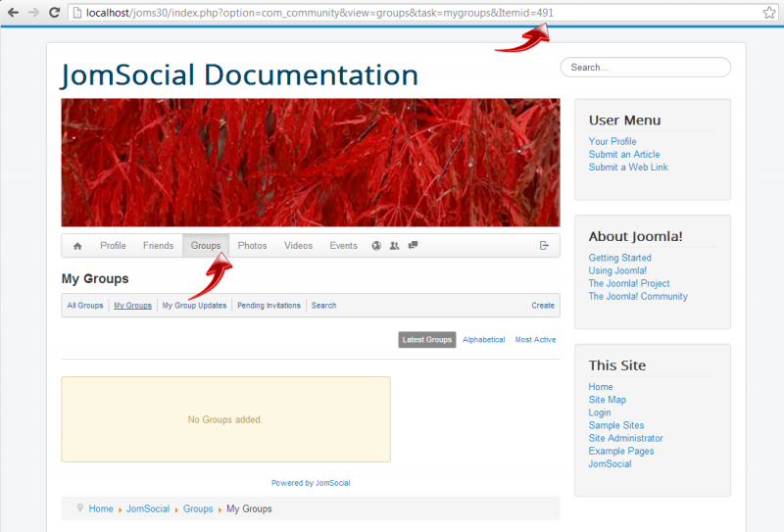Click the 'User Menu' heading
This screenshot has height=532, width=784.
click(624, 121)
